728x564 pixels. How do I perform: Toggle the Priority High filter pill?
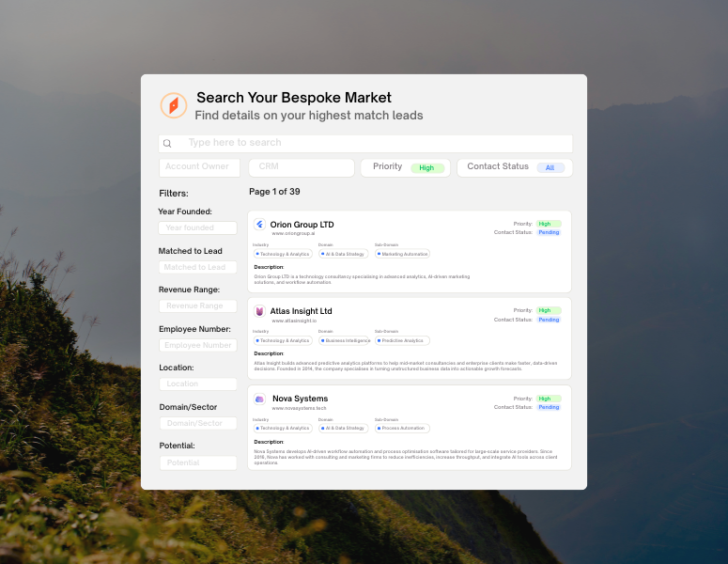(x=426, y=167)
